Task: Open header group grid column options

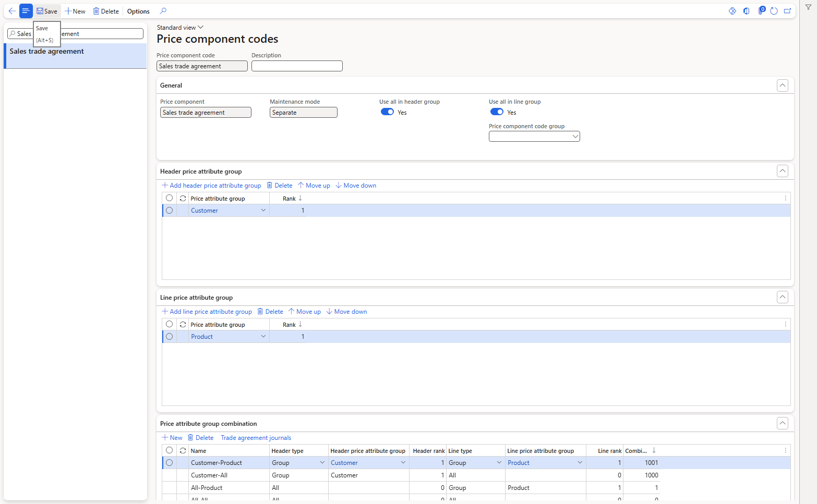Action: [x=785, y=198]
